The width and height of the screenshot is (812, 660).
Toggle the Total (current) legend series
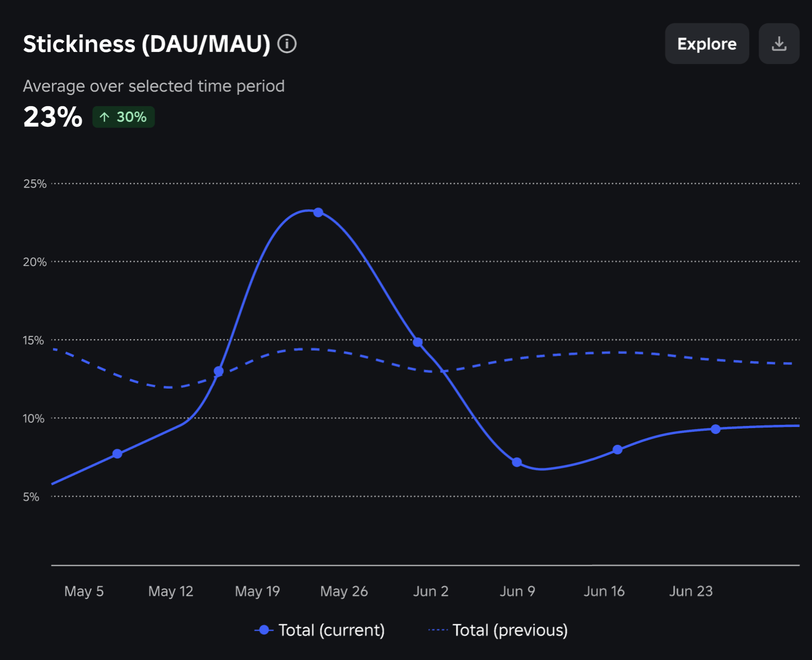pyautogui.click(x=319, y=630)
